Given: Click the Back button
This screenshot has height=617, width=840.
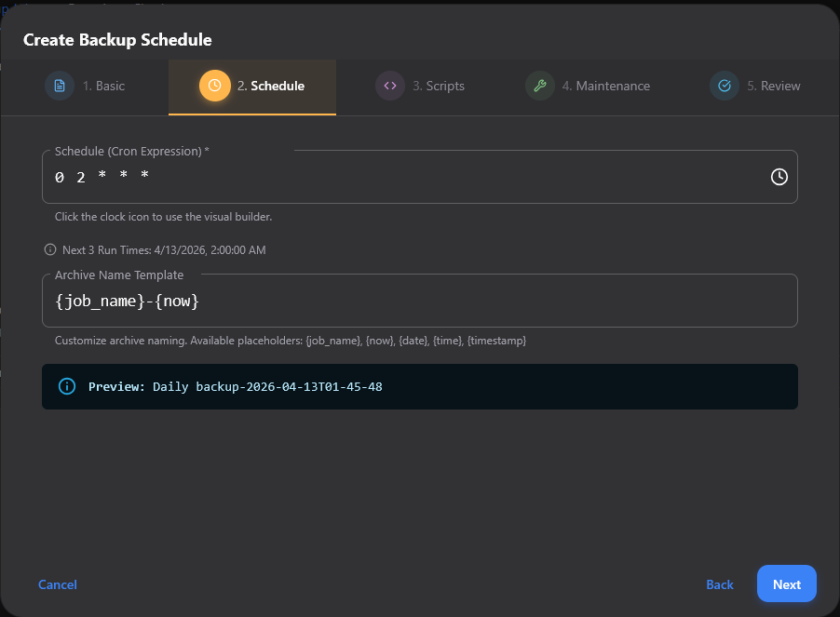Looking at the screenshot, I should pos(719,584).
